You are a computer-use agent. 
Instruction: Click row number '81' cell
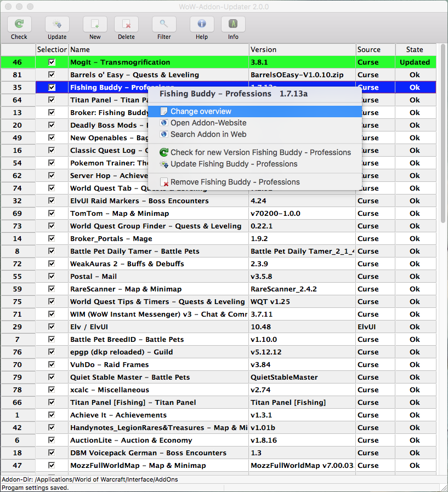click(18, 75)
